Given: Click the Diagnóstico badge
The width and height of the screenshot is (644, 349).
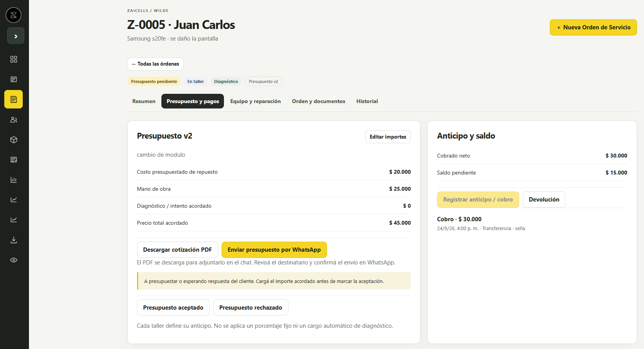Looking at the screenshot, I should [x=226, y=81].
